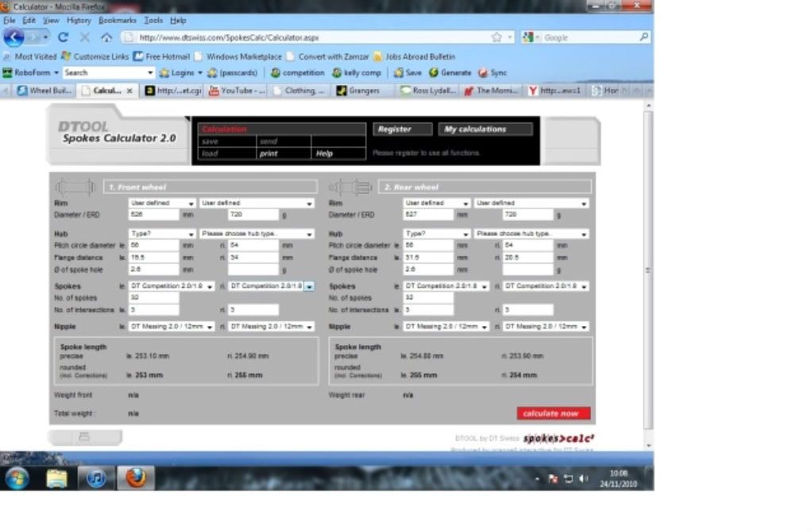This screenshot has height=532, width=812.
Task: Expand the front wheel Hub Type dropdown
Action: coord(162,235)
